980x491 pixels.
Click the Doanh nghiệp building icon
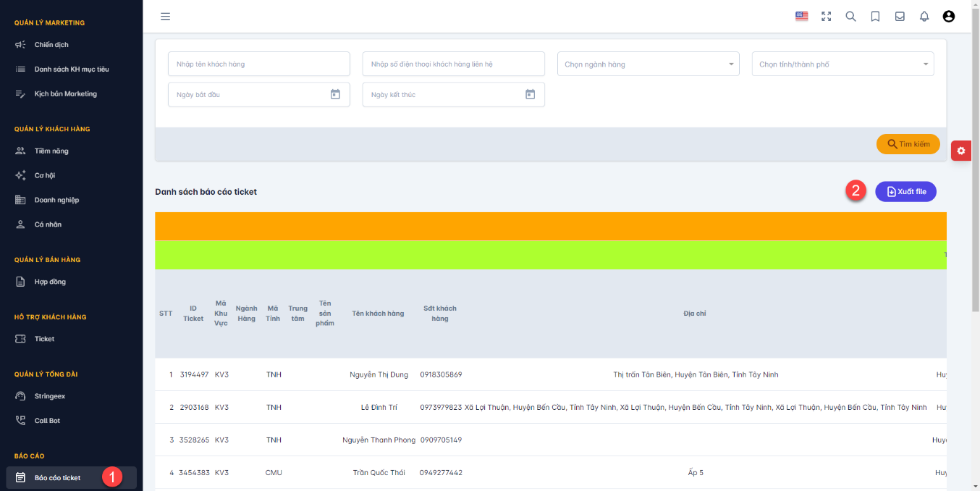coord(20,201)
